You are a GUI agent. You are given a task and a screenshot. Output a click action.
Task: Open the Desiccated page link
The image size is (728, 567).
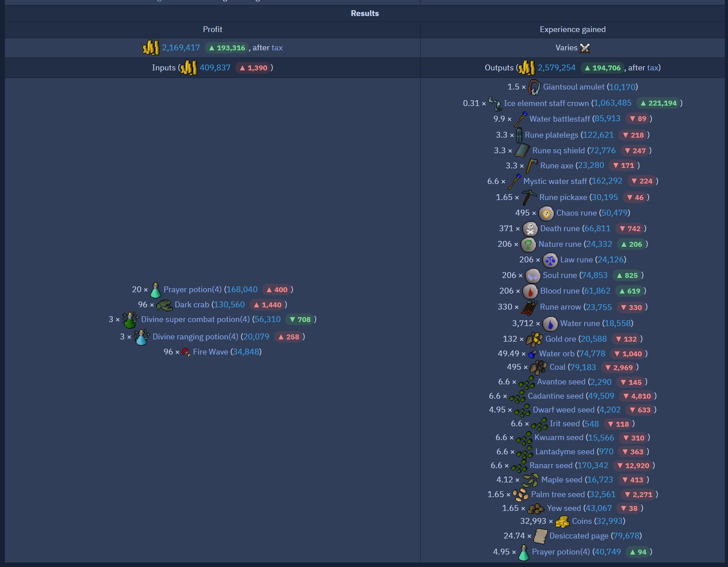point(579,536)
